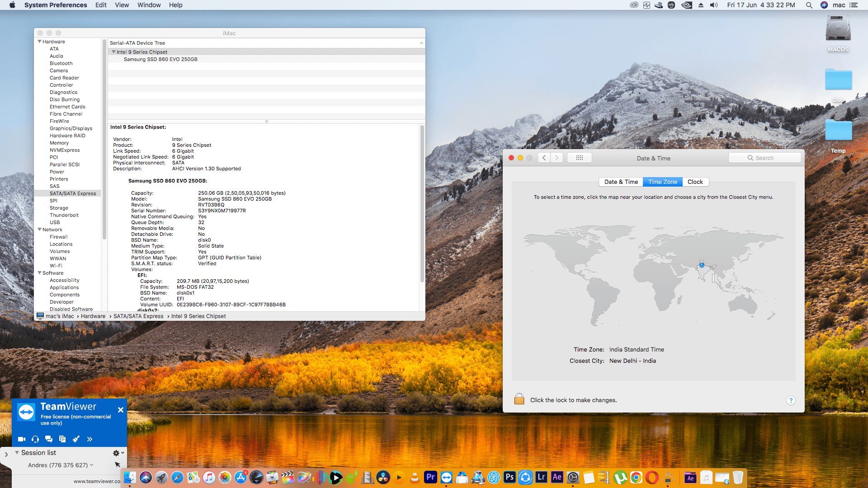
Task: Collapse the Hardware tree category
Action: coord(39,42)
